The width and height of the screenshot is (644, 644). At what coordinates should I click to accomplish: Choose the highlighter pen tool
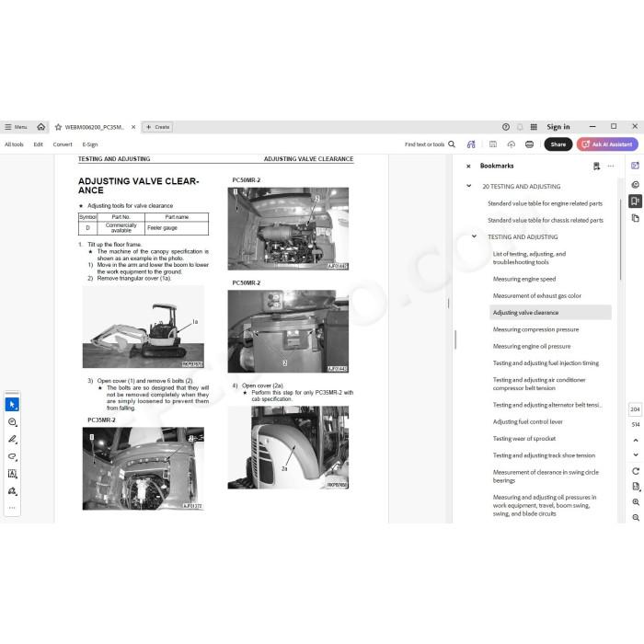(12, 440)
